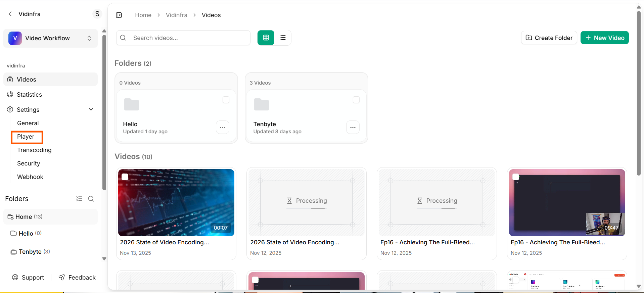This screenshot has height=293, width=644.
Task: Open the 09:47 Ep16 video thumbnail
Action: coord(567,203)
